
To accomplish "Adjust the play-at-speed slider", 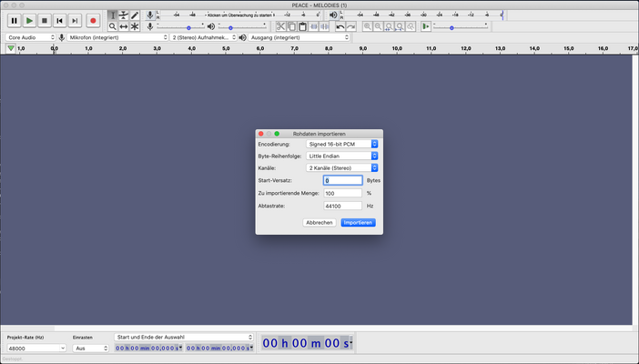I will tap(460, 27).
